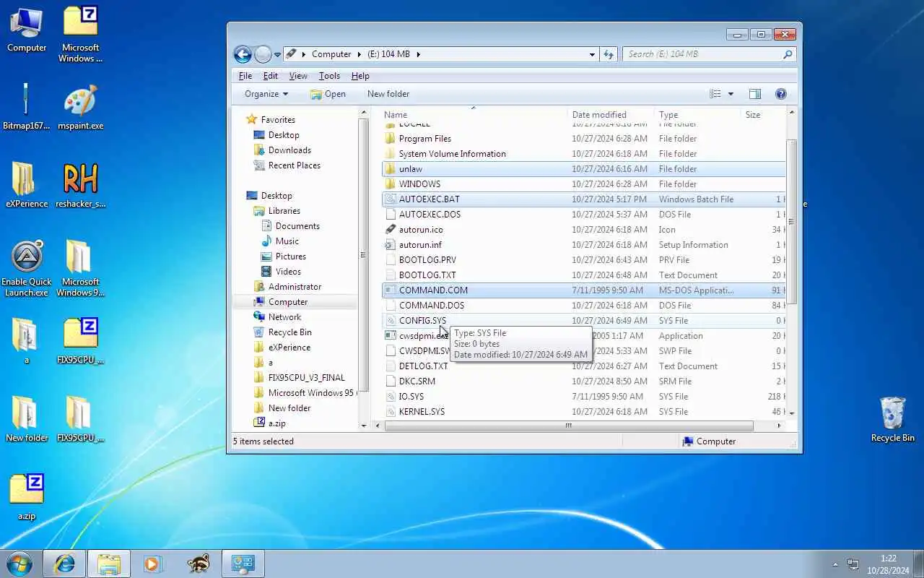Open the Edit menu
Screen dimensions: 924x578
[x=270, y=76]
